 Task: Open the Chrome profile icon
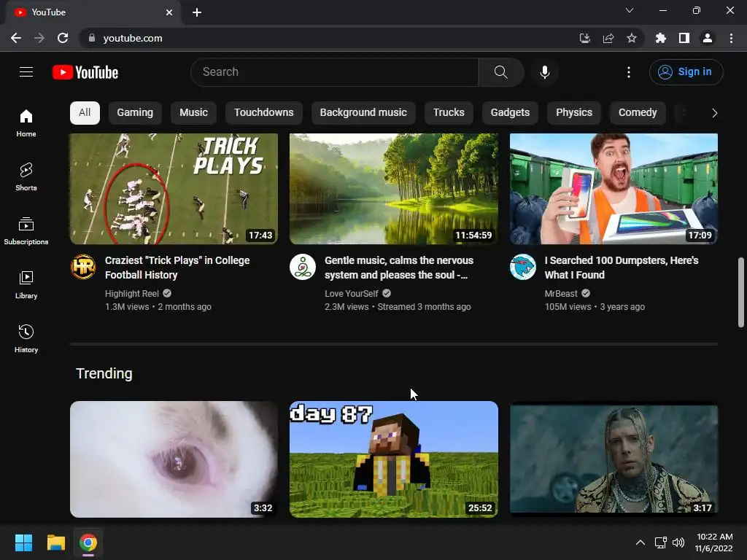click(x=708, y=38)
